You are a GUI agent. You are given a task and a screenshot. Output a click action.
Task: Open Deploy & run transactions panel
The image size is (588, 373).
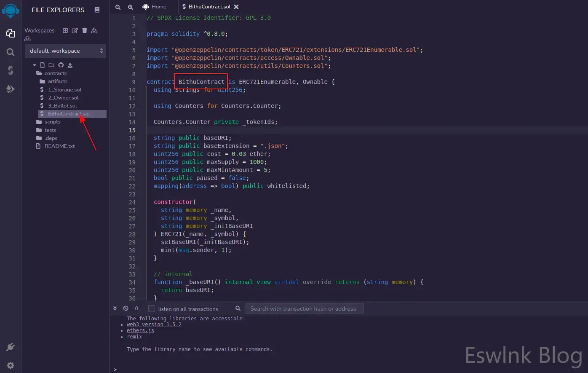tap(11, 89)
